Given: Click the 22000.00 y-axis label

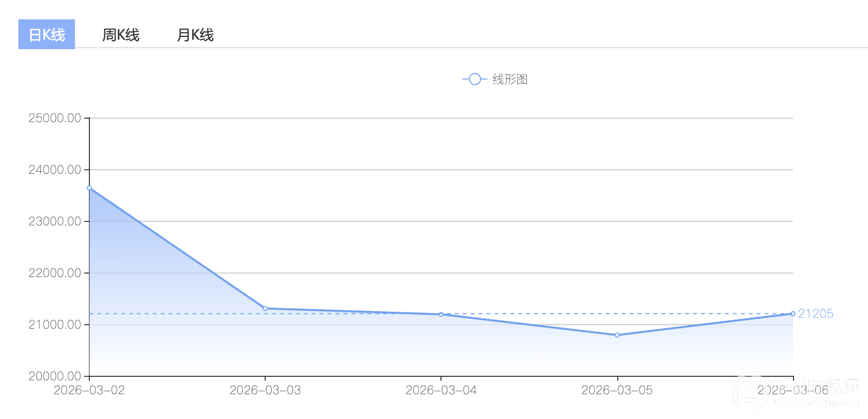Looking at the screenshot, I should pyautogui.click(x=55, y=273).
